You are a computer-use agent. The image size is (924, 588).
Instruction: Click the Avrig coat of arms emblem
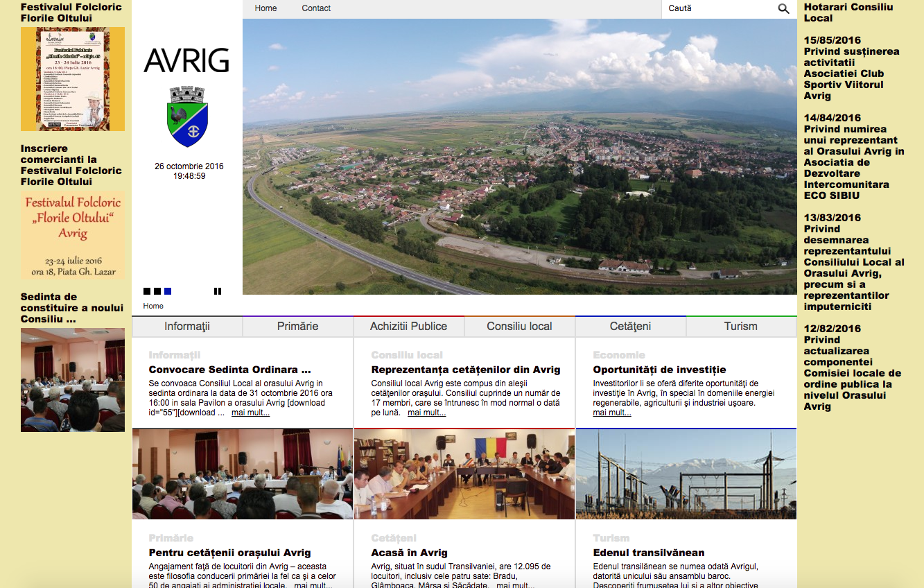(187, 116)
